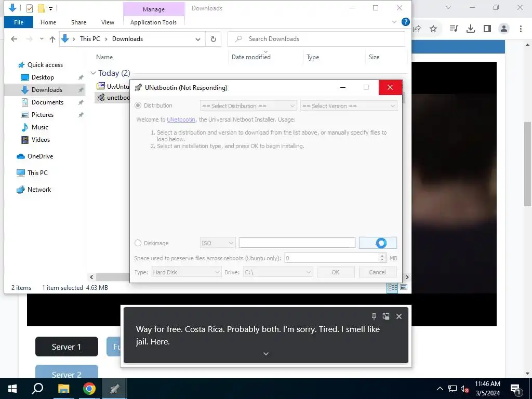The width and height of the screenshot is (532, 399).
Task: Go back in File Explorer
Action: 14,39
